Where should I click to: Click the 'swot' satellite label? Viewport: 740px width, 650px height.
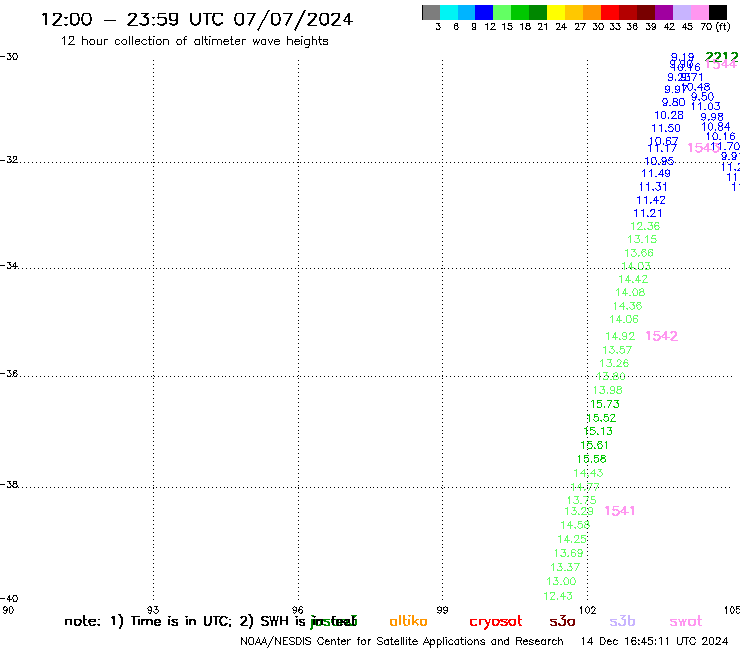(x=686, y=621)
